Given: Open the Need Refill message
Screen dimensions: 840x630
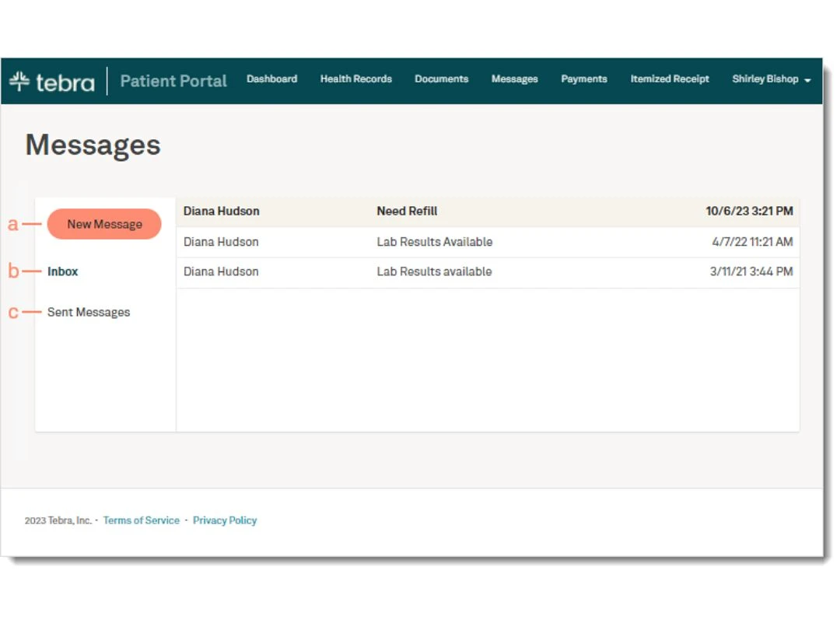Looking at the screenshot, I should (488, 211).
